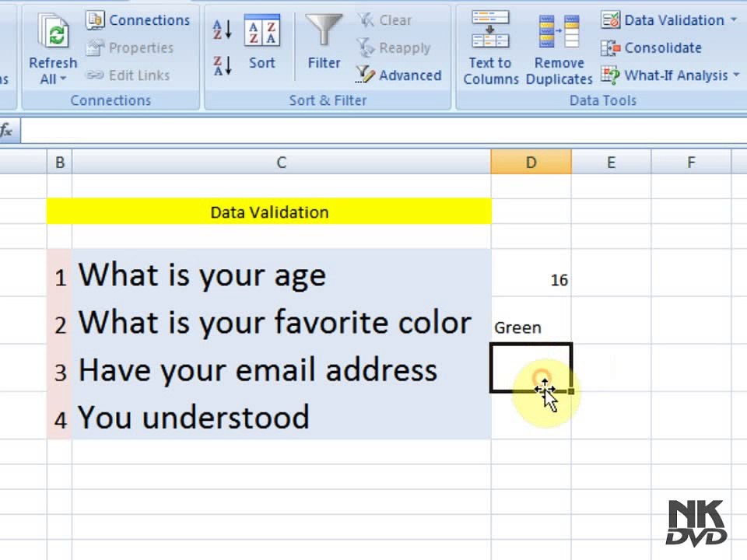The width and height of the screenshot is (747, 560).
Task: Click the What-If Analysis icon
Action: pyautogui.click(x=610, y=75)
